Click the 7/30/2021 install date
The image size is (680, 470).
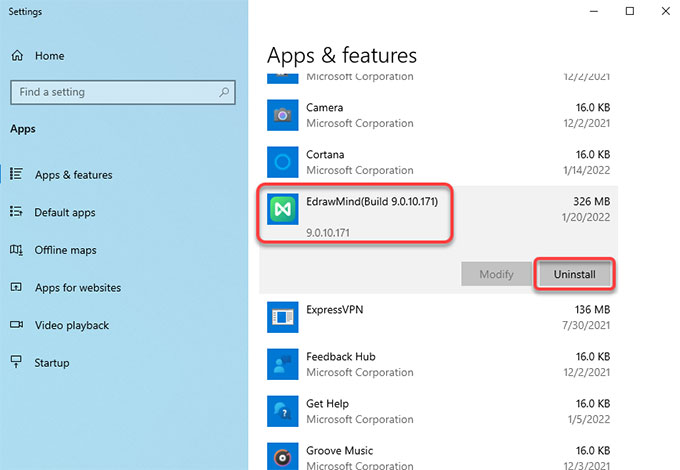[586, 325]
